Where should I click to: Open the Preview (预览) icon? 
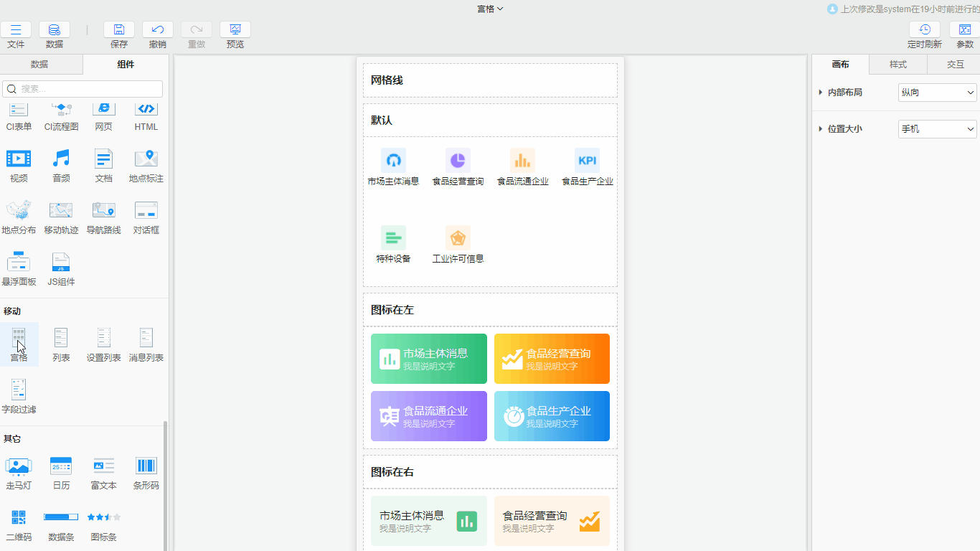(x=235, y=30)
